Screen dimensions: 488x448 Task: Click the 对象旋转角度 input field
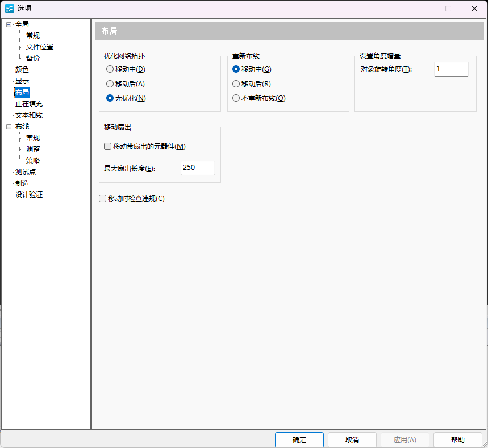451,69
